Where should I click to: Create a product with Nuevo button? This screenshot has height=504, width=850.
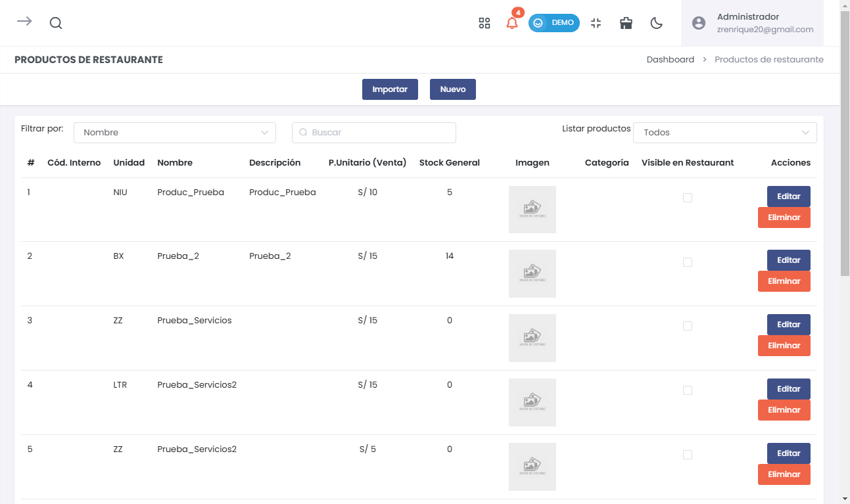(x=452, y=89)
